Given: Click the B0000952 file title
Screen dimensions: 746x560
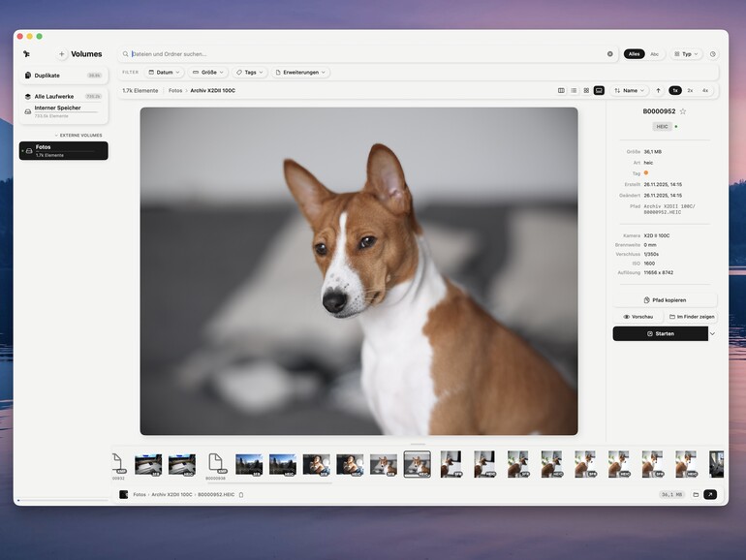Looking at the screenshot, I should [659, 111].
